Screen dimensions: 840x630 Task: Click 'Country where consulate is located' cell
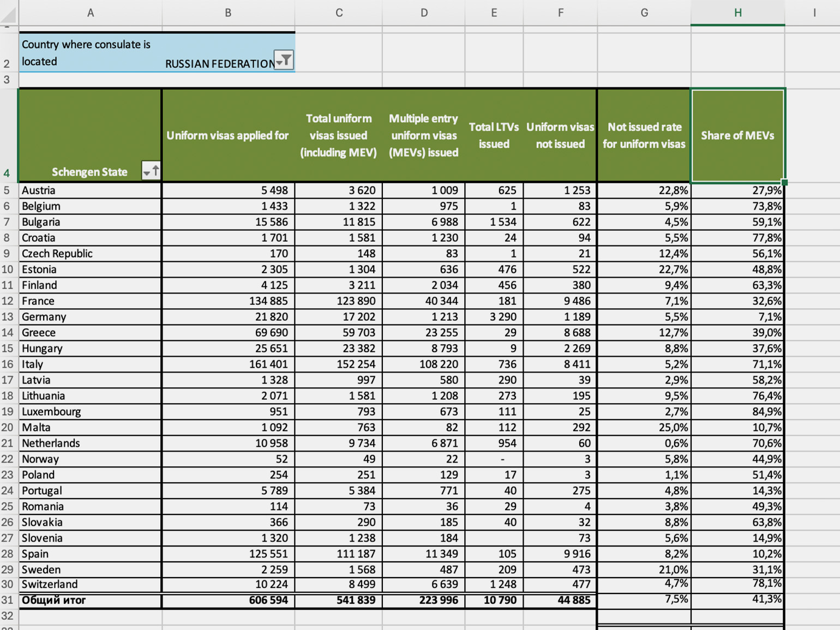tap(91, 53)
